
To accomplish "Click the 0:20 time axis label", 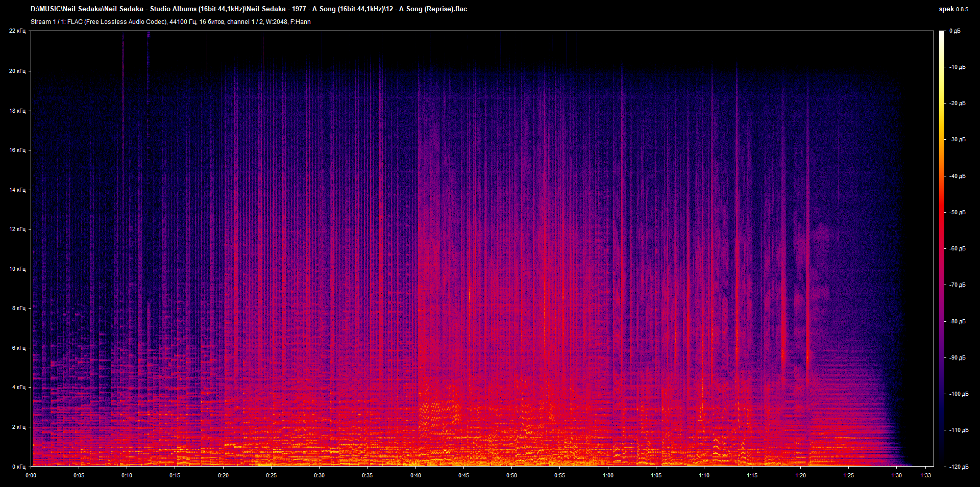I will click(224, 475).
